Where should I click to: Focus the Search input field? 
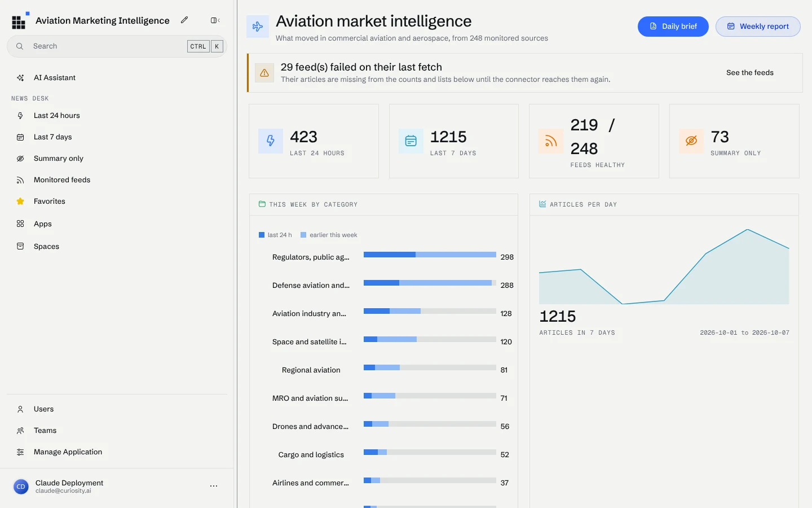tap(117, 46)
